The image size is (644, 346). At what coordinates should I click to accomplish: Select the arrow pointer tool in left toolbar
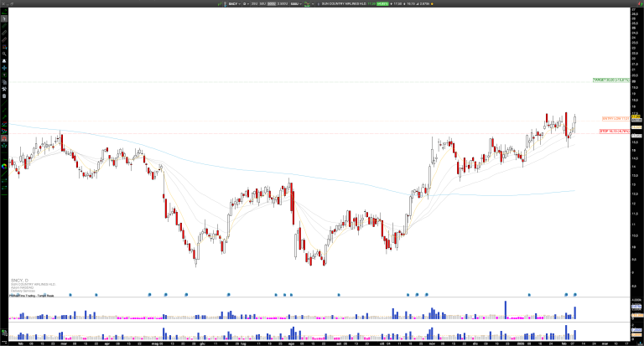click(x=4, y=18)
